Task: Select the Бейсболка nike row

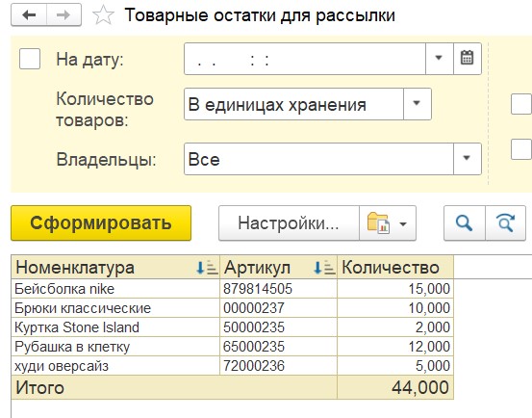Action: 115,289
